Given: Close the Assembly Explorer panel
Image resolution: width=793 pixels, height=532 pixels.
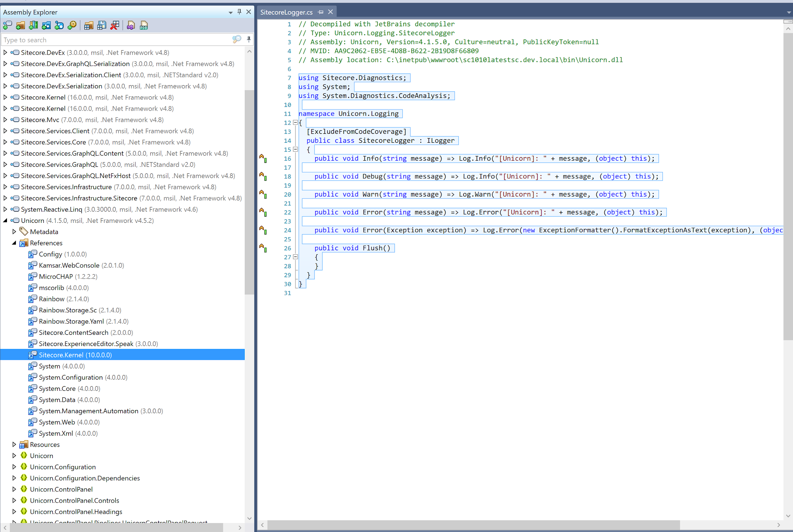Looking at the screenshot, I should click(249, 12).
